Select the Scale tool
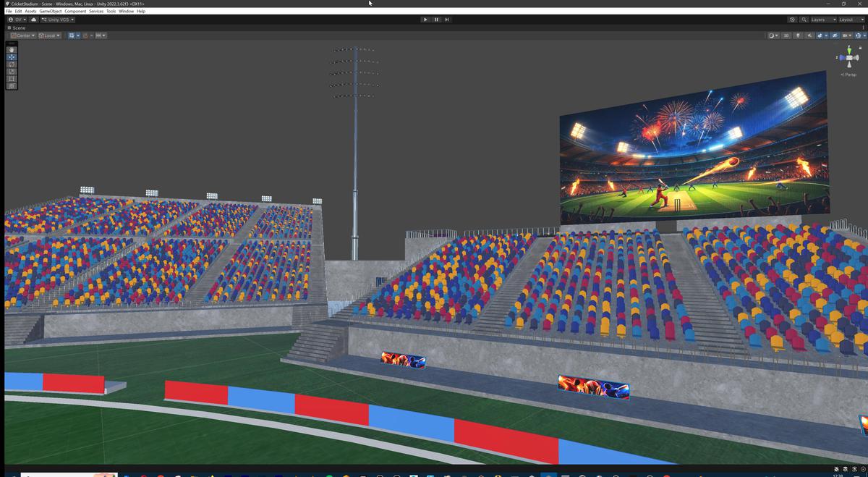868x477 pixels. pos(12,72)
